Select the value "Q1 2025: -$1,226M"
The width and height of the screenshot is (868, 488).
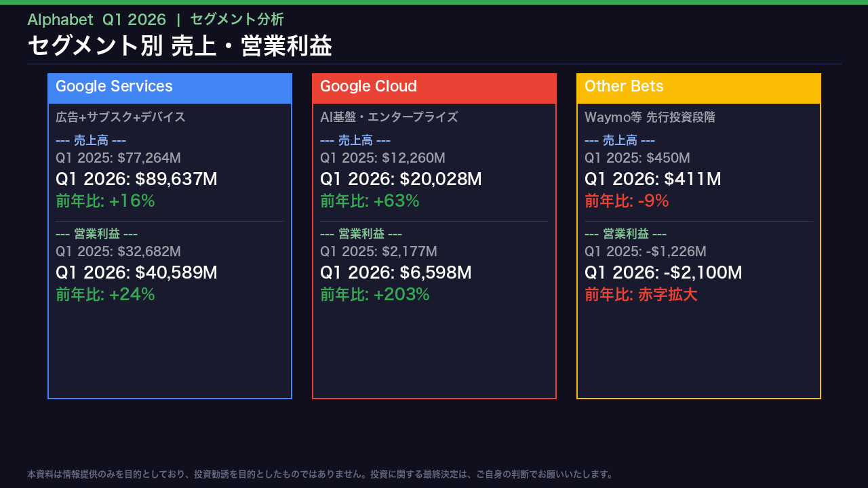click(646, 251)
